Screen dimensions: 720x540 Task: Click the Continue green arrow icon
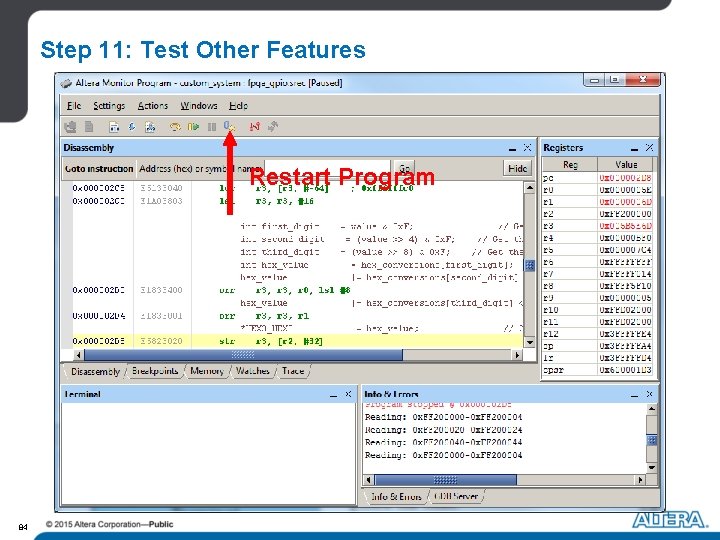click(193, 127)
